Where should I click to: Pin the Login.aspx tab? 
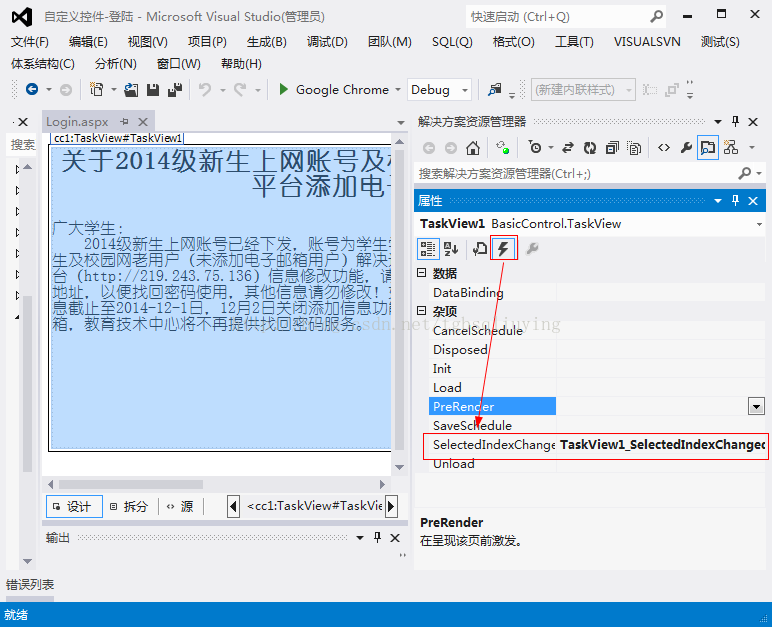point(125,121)
